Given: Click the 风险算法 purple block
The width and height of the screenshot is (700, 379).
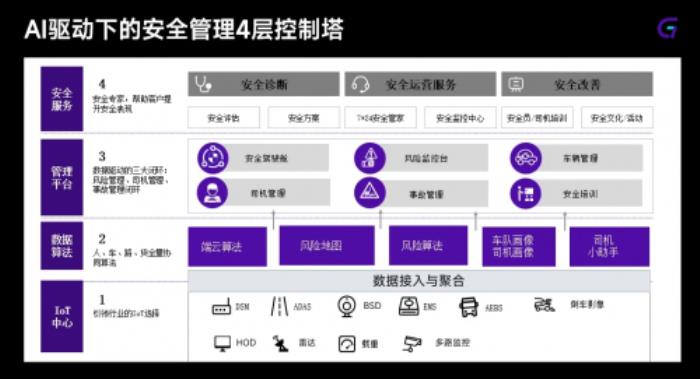Looking at the screenshot, I should tap(428, 246).
